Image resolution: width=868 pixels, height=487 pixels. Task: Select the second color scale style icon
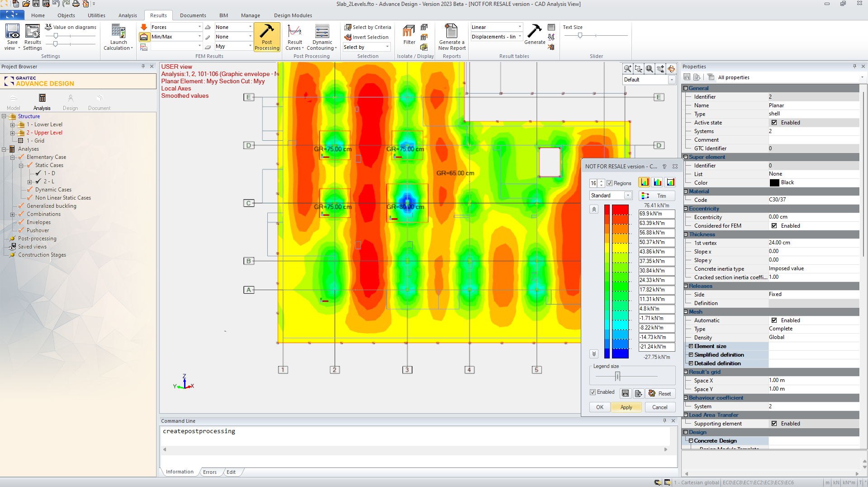(x=657, y=182)
